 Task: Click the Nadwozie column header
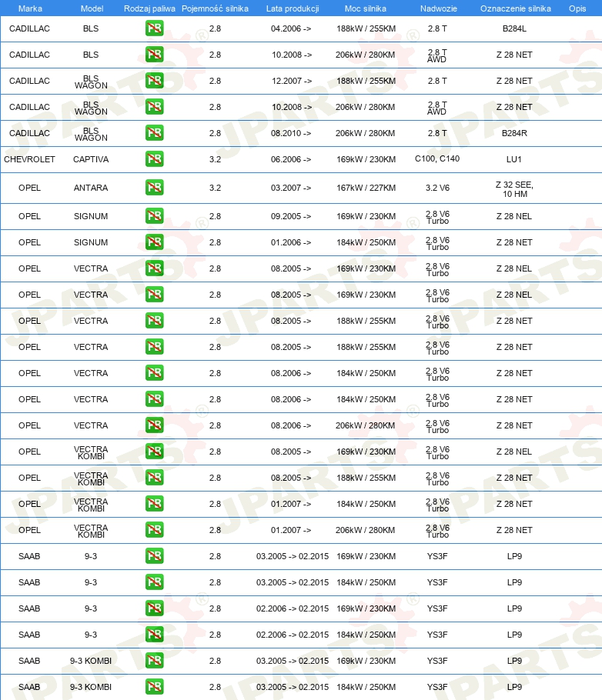[x=439, y=8]
